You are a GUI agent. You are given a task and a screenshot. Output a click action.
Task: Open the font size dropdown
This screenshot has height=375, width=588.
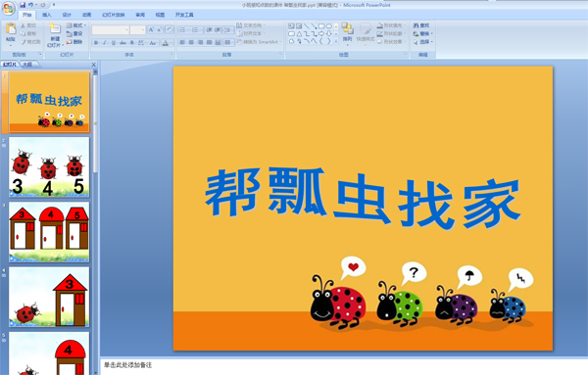[x=137, y=30]
